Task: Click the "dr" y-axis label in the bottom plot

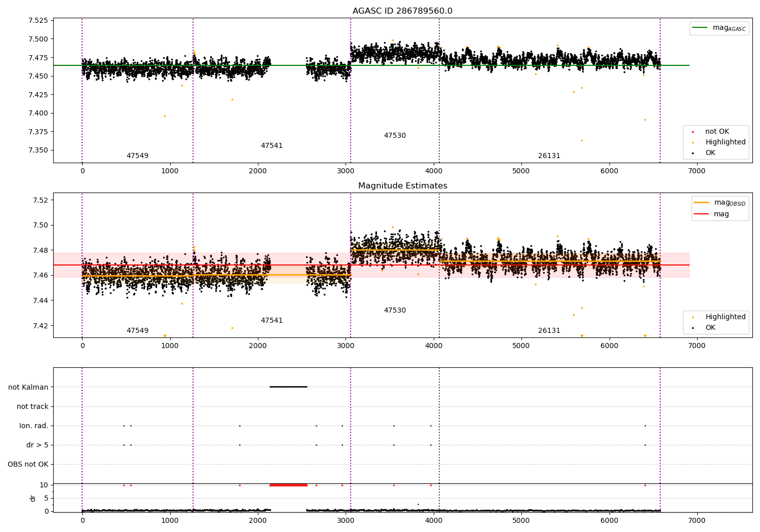Action: (x=33, y=498)
